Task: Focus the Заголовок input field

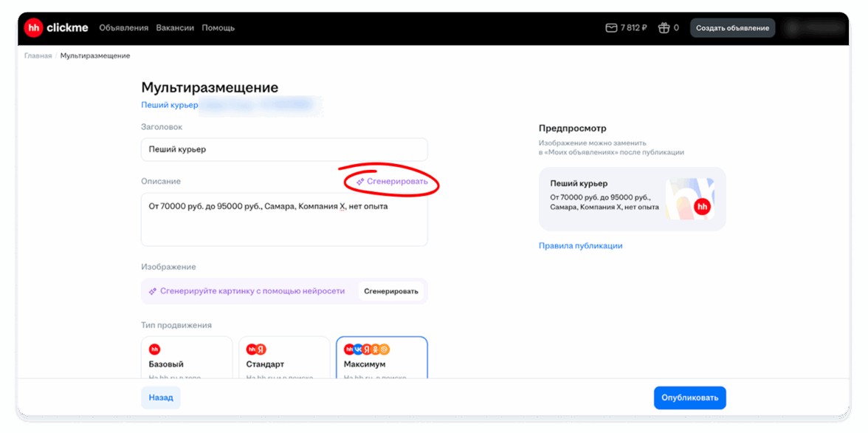Action: pos(285,150)
